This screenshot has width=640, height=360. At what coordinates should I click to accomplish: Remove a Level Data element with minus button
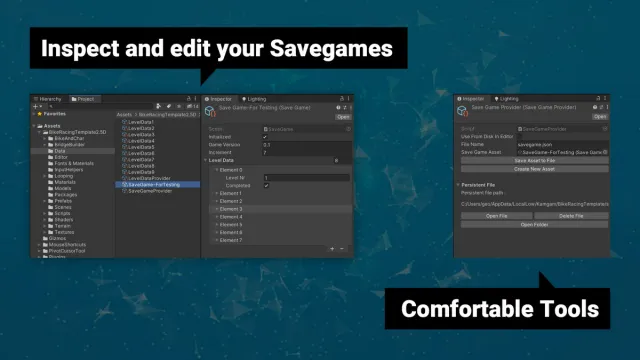pyautogui.click(x=342, y=249)
